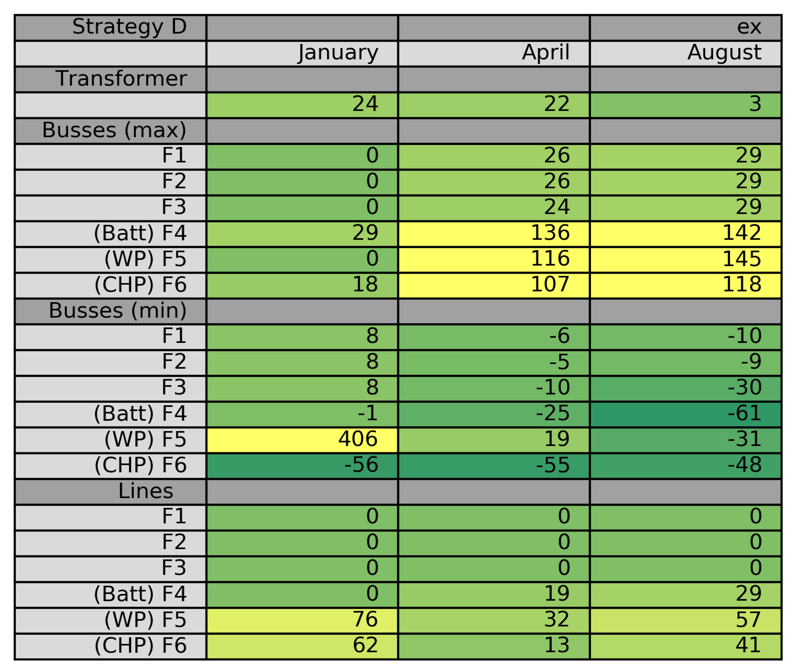
Task: Click the Transformer April value 22
Action: [494, 105]
